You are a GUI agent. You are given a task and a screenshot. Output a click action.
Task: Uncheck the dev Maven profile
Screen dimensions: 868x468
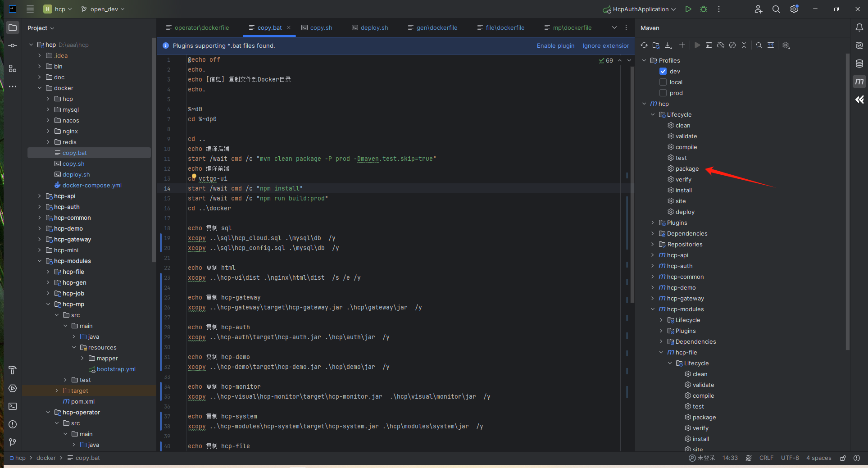[x=663, y=71]
